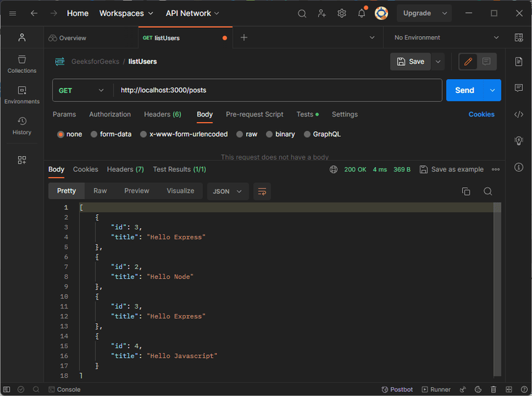Expand the GET method dropdown
532x396 pixels.
pyautogui.click(x=82, y=90)
